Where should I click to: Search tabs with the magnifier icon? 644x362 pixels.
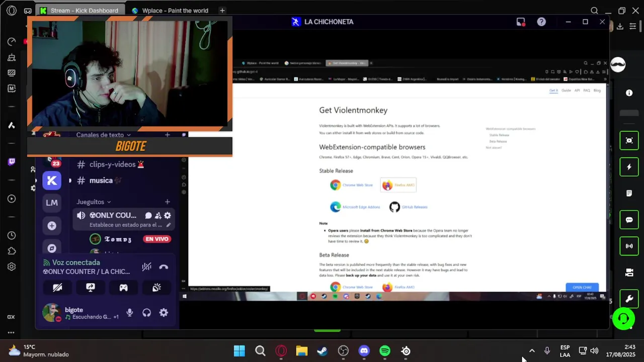tap(594, 11)
